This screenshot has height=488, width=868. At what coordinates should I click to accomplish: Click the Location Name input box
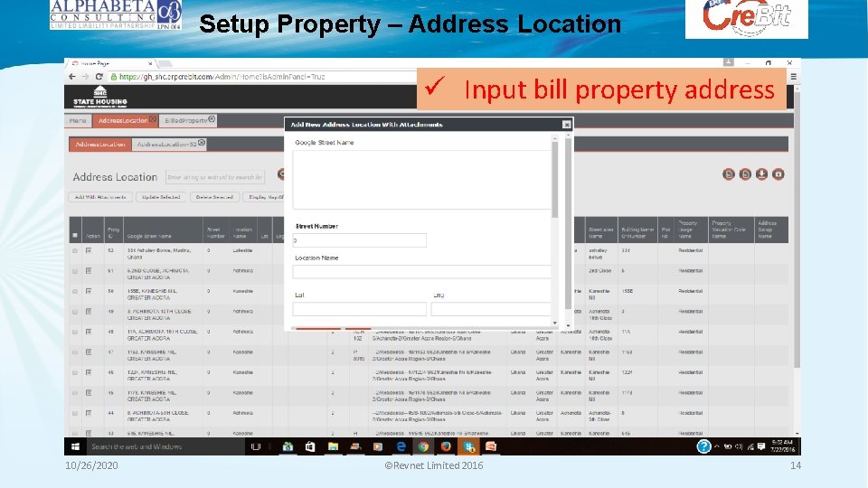(422, 272)
